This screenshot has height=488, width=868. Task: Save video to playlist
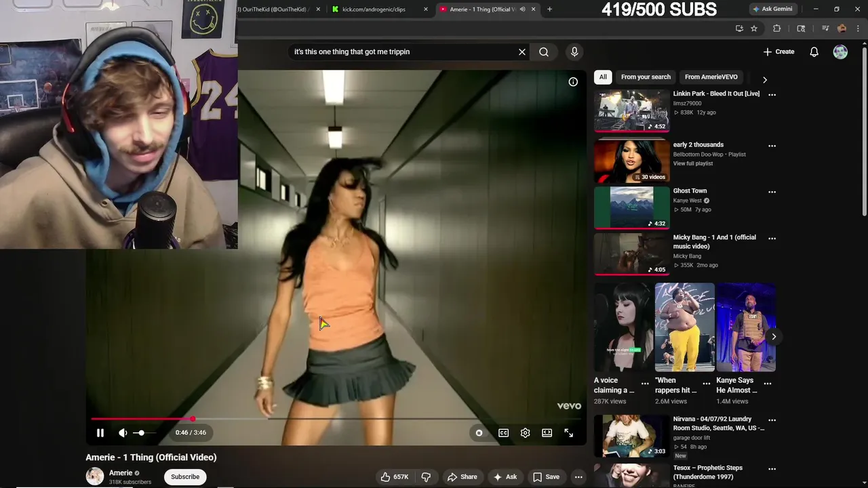pos(547,476)
